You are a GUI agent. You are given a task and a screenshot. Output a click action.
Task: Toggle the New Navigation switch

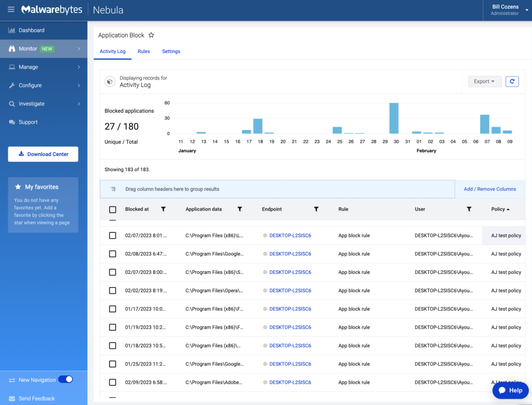[65, 380]
